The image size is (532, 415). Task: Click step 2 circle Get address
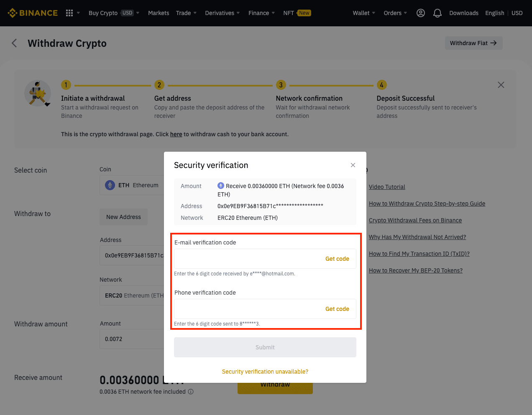tap(159, 85)
